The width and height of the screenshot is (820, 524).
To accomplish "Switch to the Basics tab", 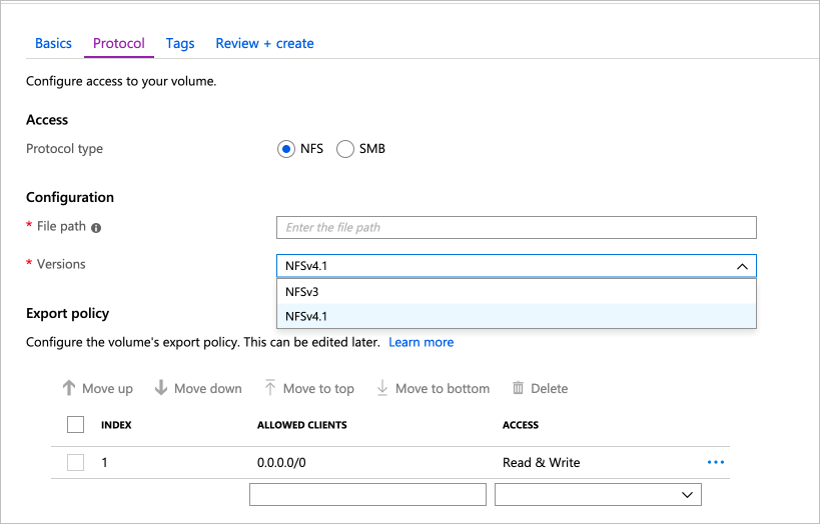I will click(x=53, y=43).
